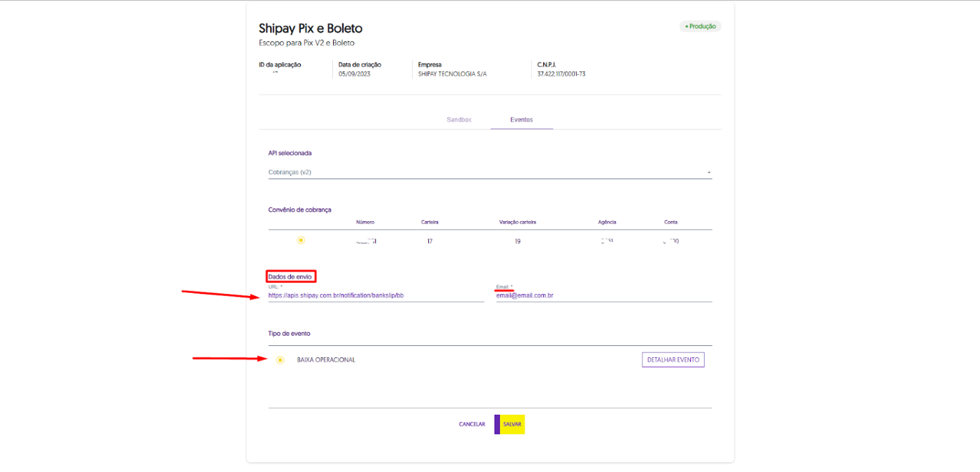980x472 pixels.
Task: Click the Agência column header
Action: coord(607,223)
